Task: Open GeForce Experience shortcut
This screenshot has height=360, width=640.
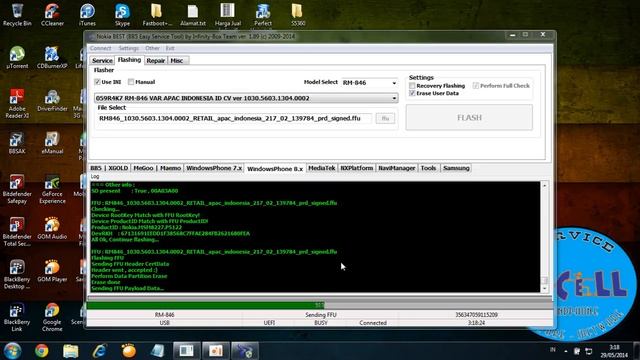Action: [x=52, y=189]
